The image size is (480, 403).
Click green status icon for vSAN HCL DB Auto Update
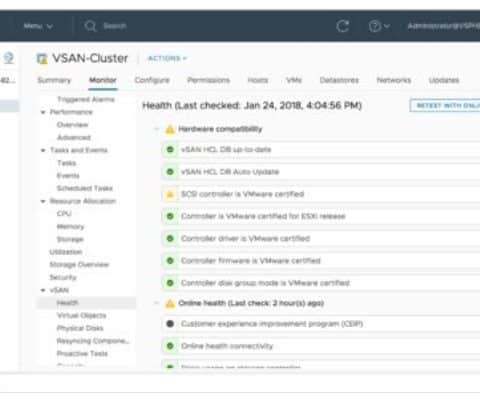[170, 172]
